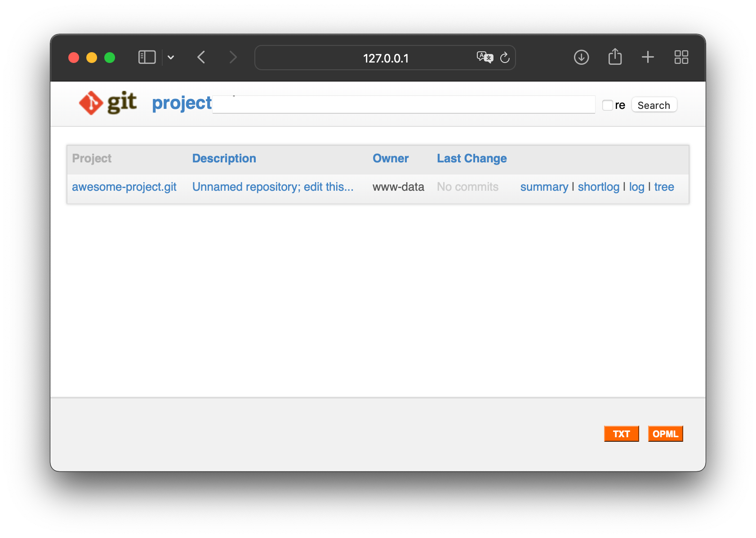Click the 'No commits' cell
Image resolution: width=756 pixels, height=538 pixels.
(467, 187)
